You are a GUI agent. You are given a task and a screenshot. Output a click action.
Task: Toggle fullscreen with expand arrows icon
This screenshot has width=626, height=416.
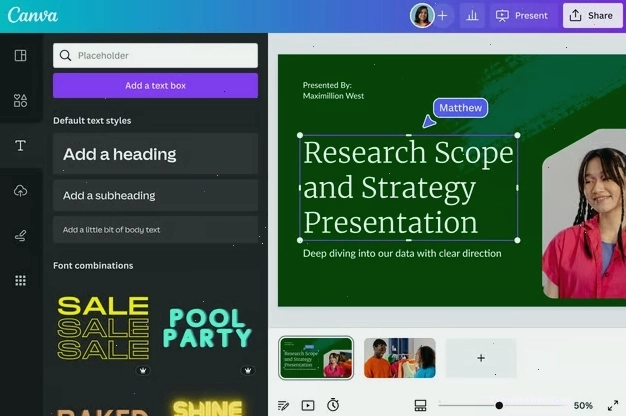[x=613, y=406]
